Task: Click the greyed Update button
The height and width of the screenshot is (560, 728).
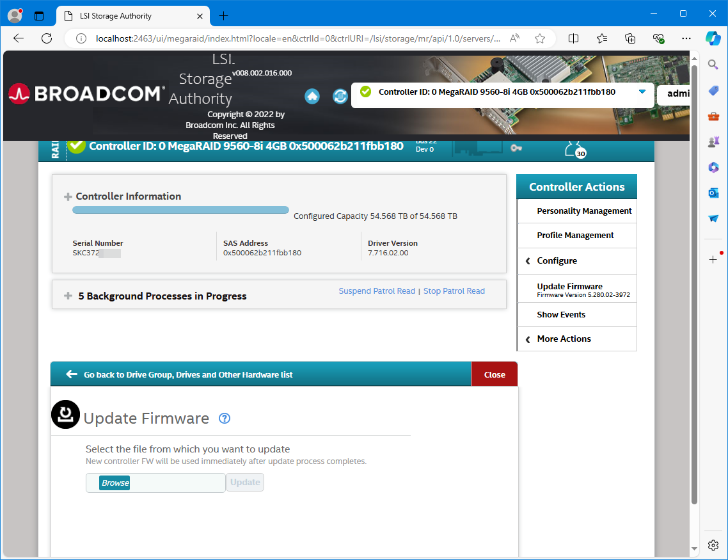Action: click(244, 483)
